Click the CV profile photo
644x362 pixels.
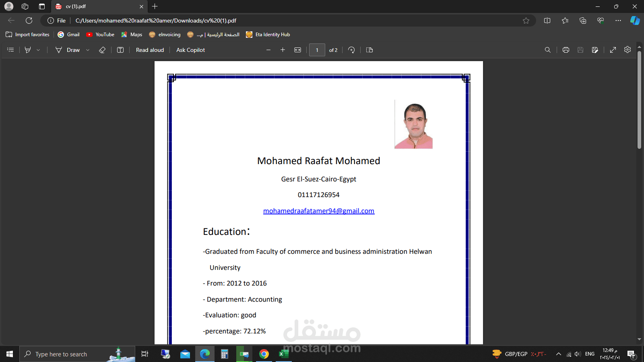tap(413, 124)
